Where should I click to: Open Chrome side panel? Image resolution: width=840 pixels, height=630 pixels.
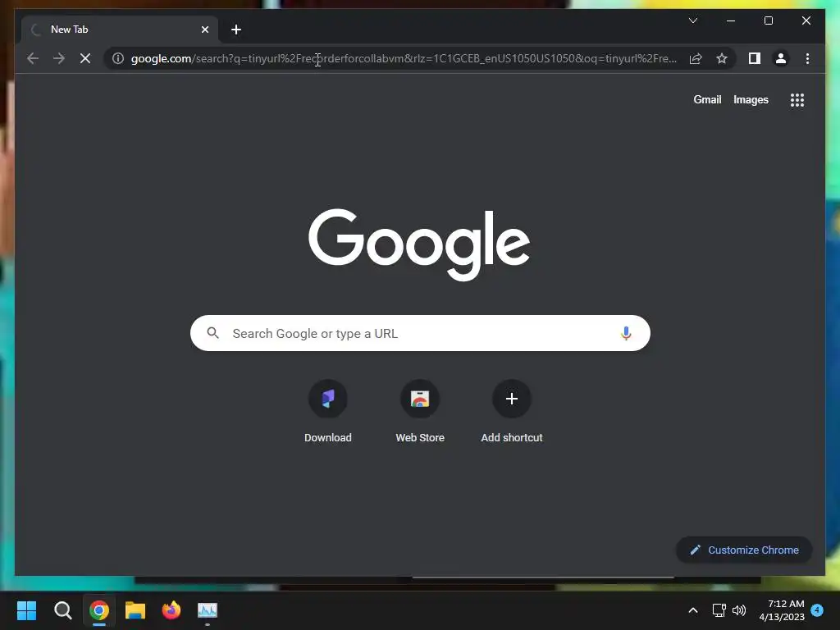pyautogui.click(x=755, y=58)
